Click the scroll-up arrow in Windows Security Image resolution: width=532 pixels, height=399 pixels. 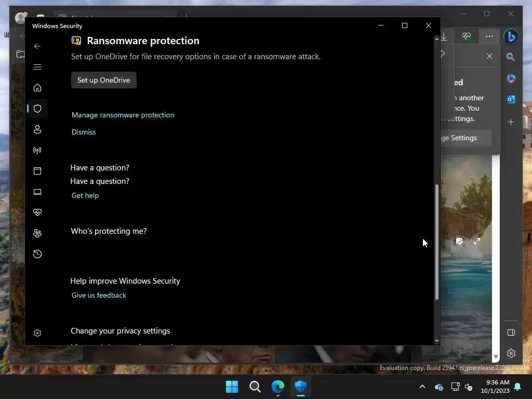click(436, 39)
